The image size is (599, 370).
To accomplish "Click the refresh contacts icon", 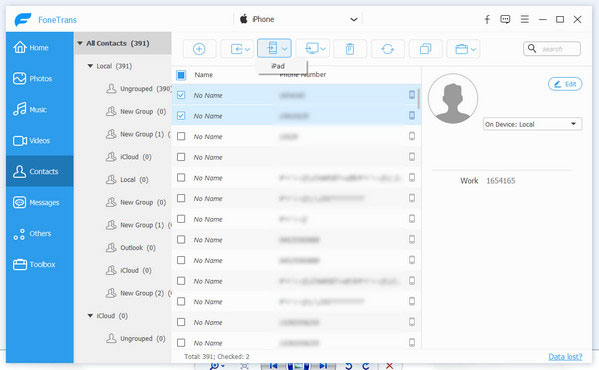I will pyautogui.click(x=388, y=49).
